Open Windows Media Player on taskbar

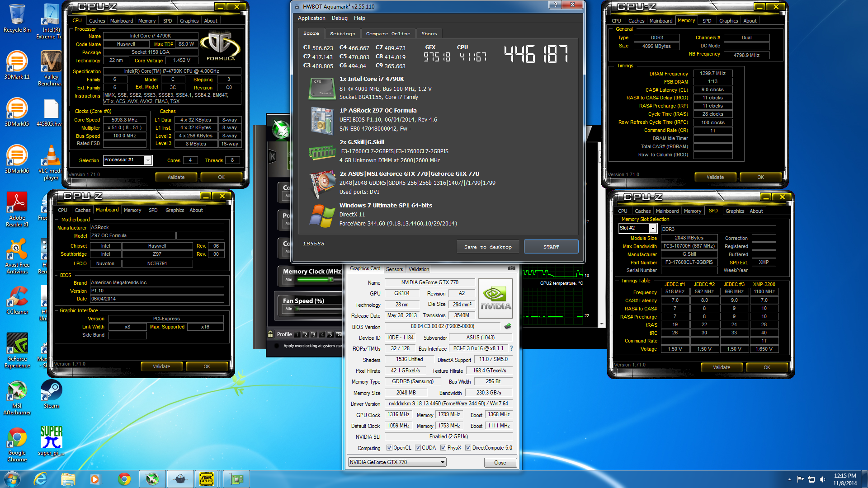(95, 479)
